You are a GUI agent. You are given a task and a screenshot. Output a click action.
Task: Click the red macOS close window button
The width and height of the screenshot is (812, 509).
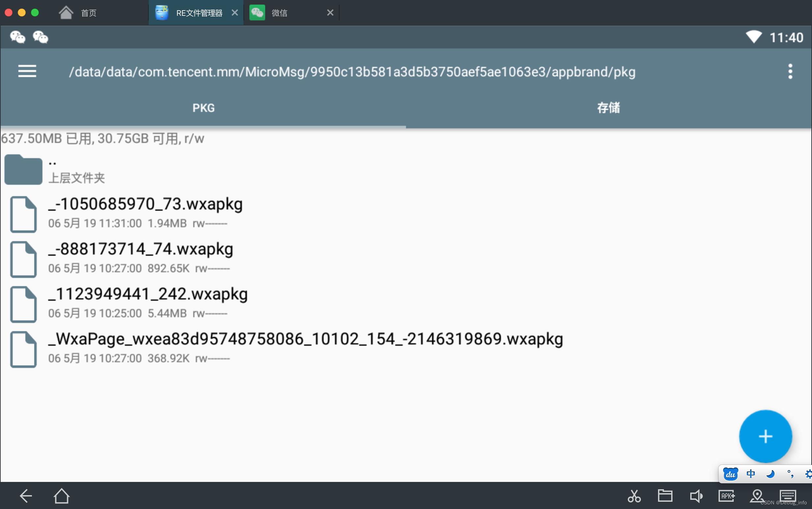9,13
